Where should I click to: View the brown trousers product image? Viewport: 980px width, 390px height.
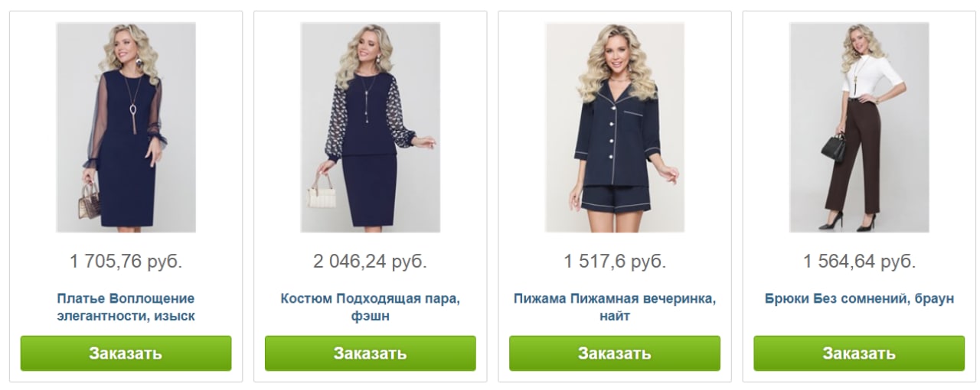click(859, 127)
